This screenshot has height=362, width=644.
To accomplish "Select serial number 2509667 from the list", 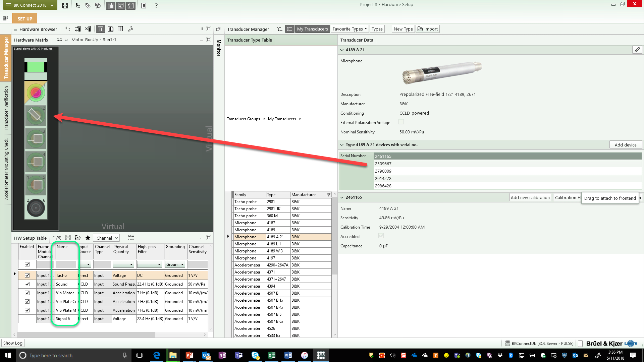I will click(383, 164).
